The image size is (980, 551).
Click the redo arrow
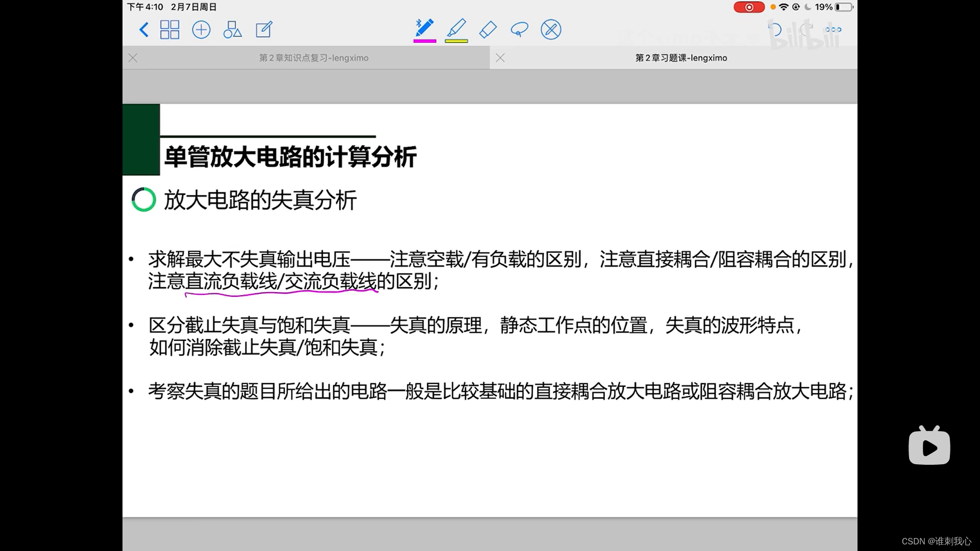coord(806,30)
